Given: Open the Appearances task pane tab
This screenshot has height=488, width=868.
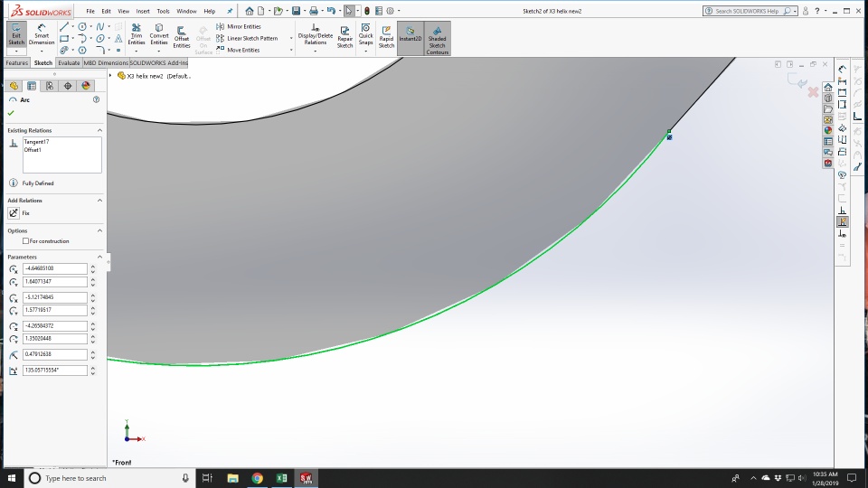Looking at the screenshot, I should coord(827,130).
